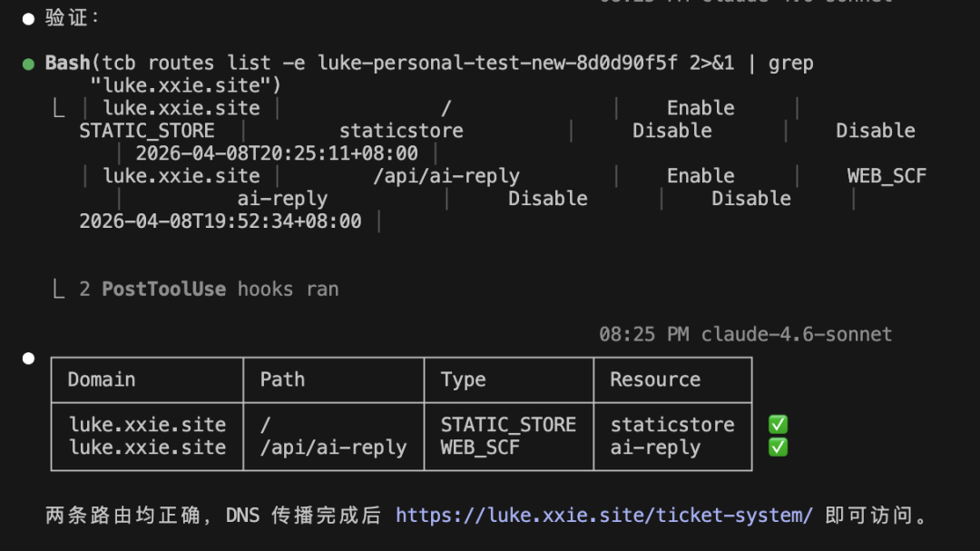980x551 pixels.
Task: Click the Path column header
Action: click(282, 379)
